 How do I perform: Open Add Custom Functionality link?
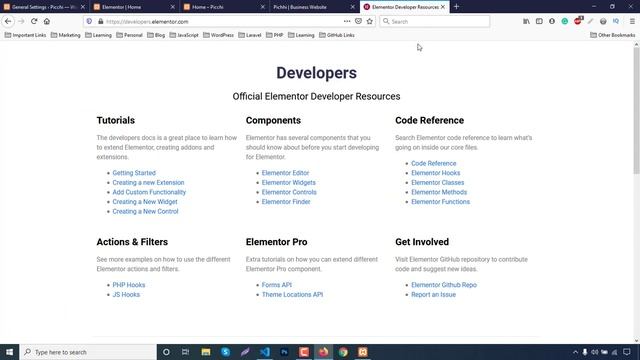(x=149, y=192)
